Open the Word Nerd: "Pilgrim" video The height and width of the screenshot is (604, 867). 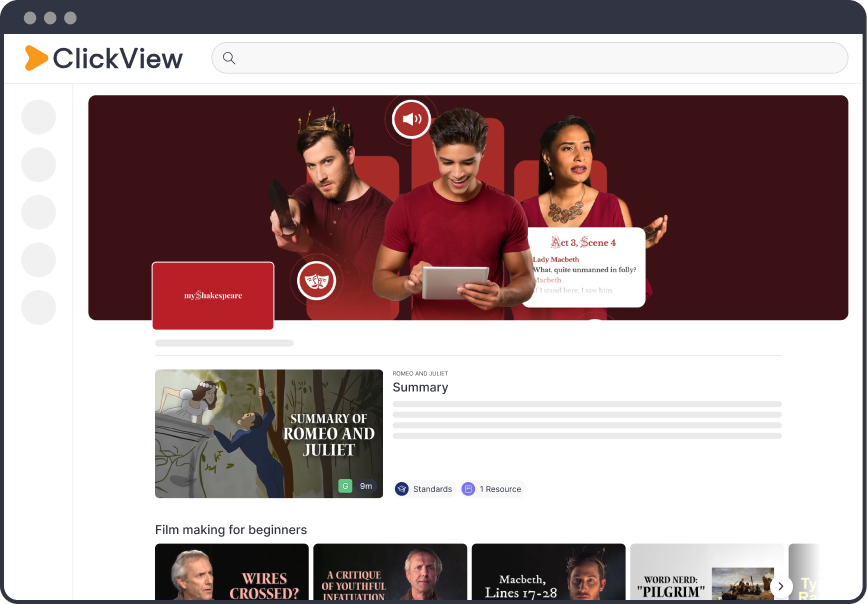(x=707, y=572)
